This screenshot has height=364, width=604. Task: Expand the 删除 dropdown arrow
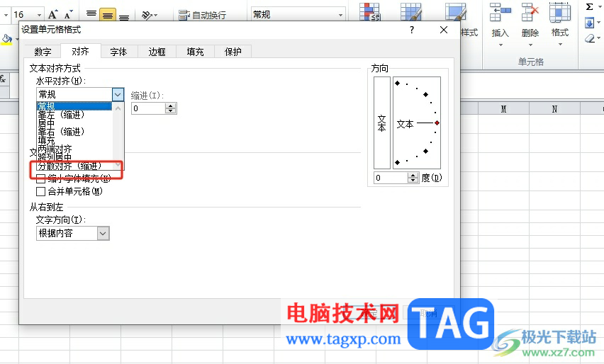[x=530, y=45]
